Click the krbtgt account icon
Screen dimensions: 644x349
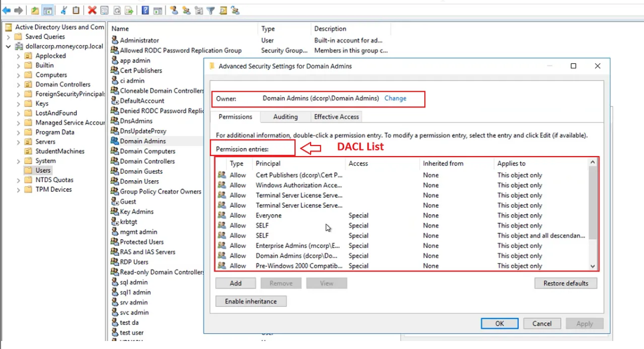tap(115, 222)
